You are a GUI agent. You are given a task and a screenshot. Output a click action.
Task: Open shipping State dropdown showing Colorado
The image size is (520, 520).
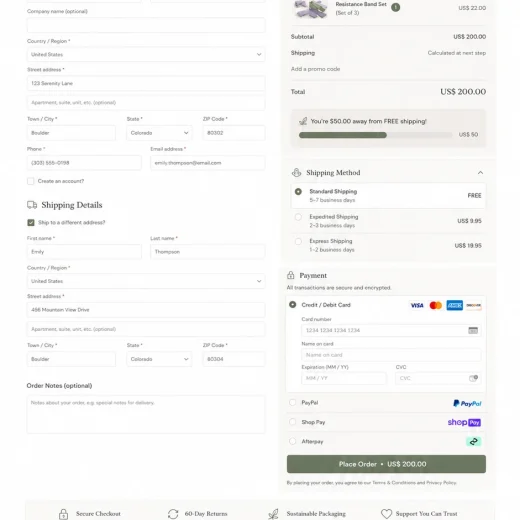[159, 359]
